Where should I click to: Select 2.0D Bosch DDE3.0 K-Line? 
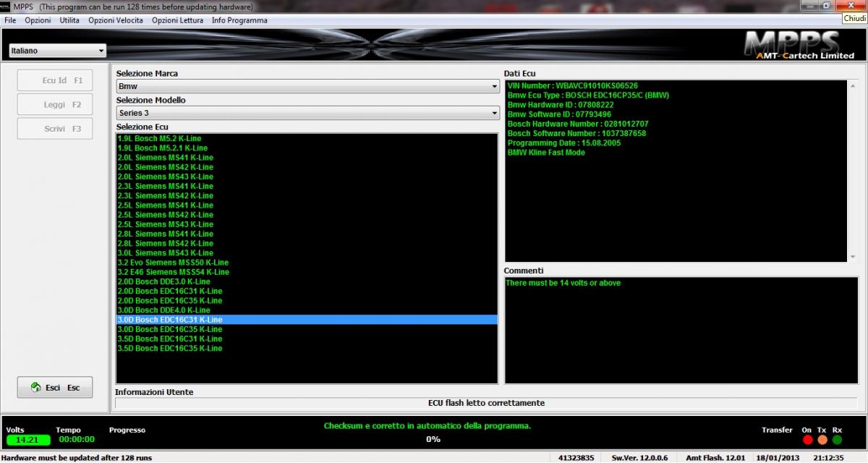307,281
